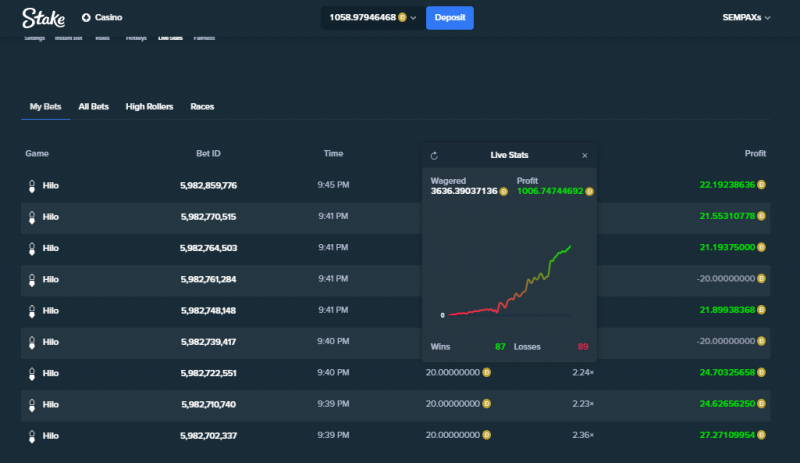Click the Stake logo
This screenshot has height=463, width=800.
click(x=43, y=18)
